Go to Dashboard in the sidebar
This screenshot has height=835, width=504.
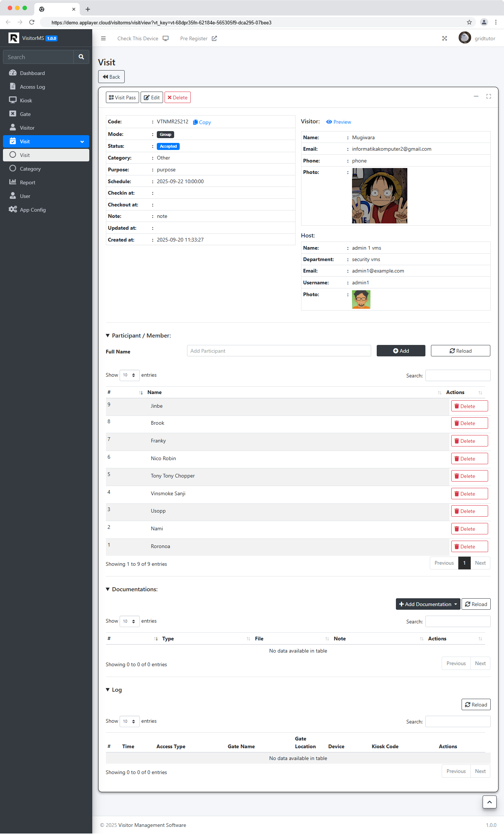[x=46, y=73]
